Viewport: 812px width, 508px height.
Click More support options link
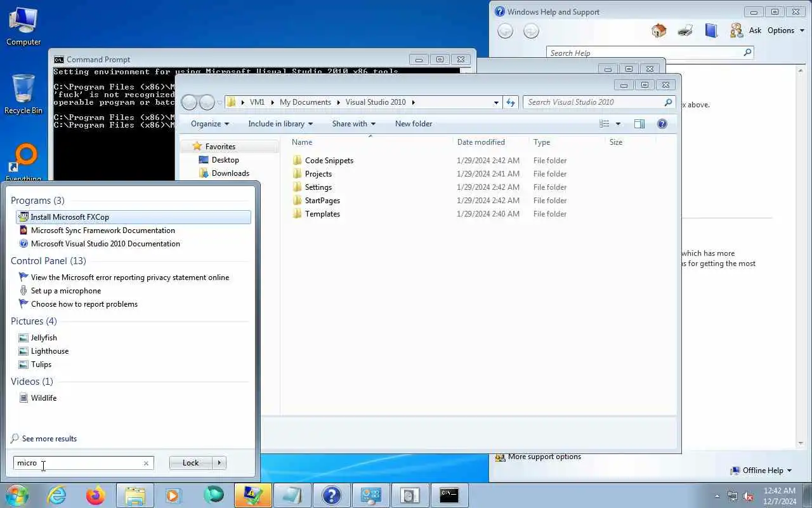click(x=544, y=457)
